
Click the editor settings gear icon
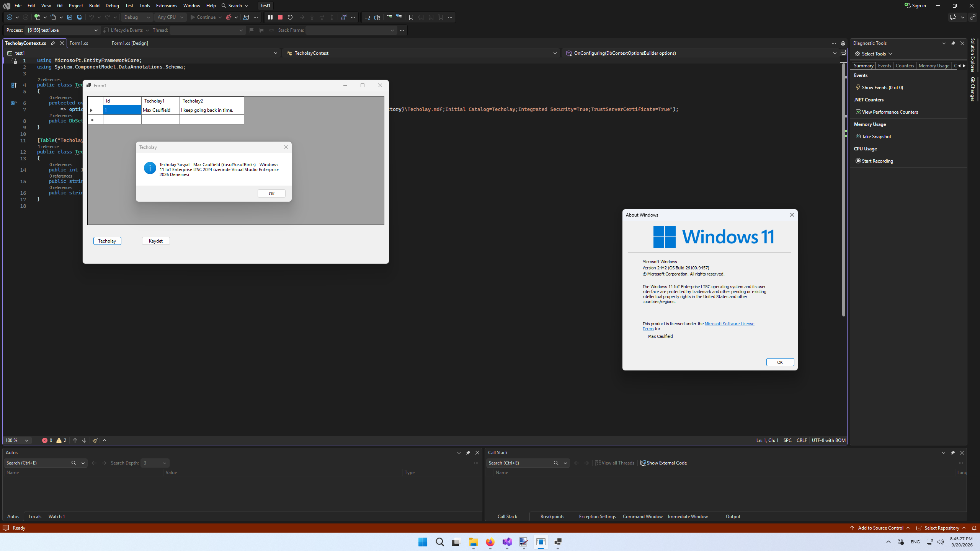tap(843, 43)
